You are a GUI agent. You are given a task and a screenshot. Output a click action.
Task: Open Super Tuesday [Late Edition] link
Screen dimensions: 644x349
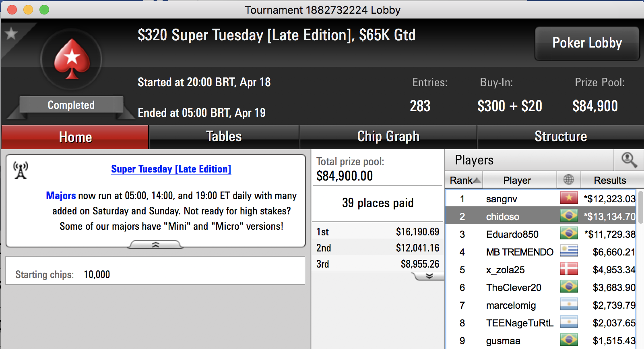click(x=171, y=169)
